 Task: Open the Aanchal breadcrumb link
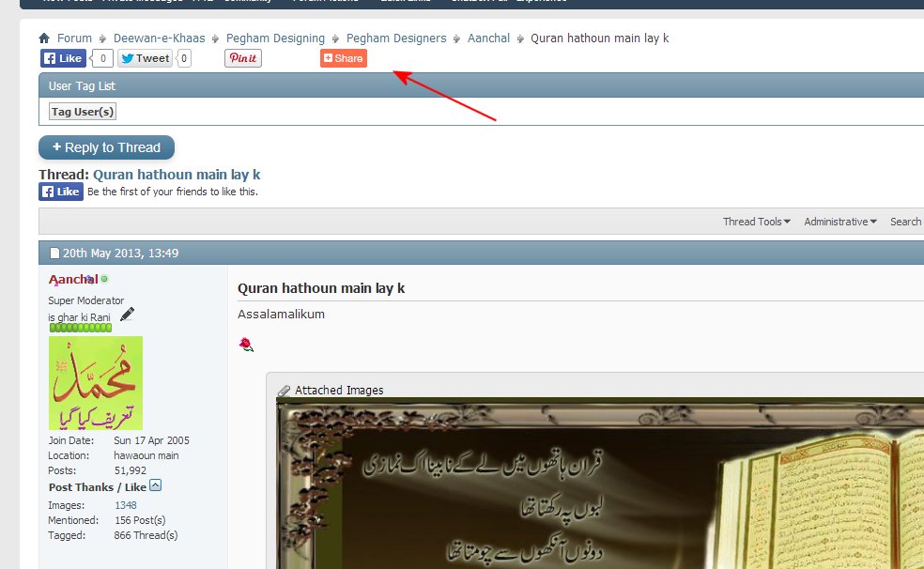tap(488, 38)
